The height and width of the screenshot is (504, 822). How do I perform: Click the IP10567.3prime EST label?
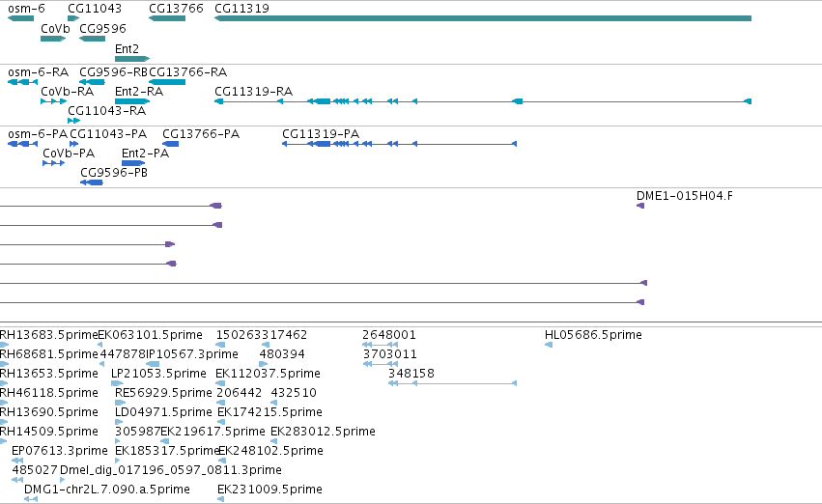pyautogui.click(x=192, y=354)
